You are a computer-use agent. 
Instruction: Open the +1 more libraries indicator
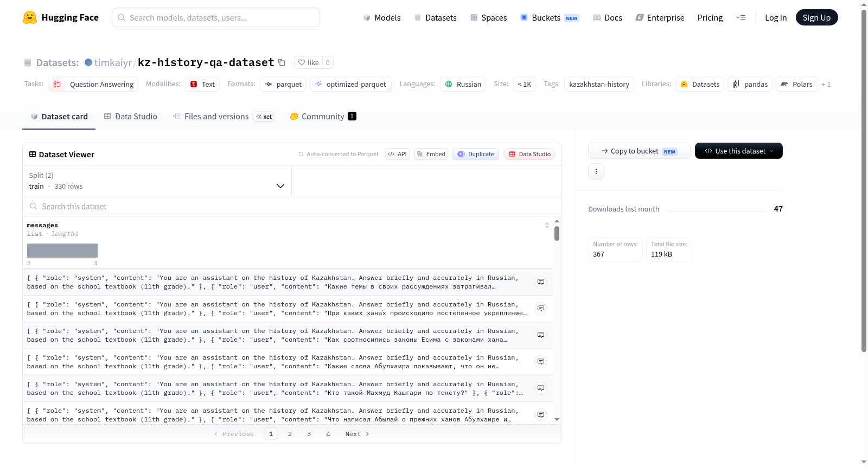(x=826, y=84)
